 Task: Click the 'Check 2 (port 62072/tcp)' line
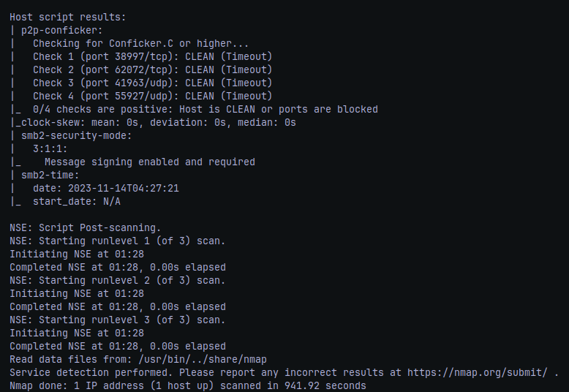[152, 69]
